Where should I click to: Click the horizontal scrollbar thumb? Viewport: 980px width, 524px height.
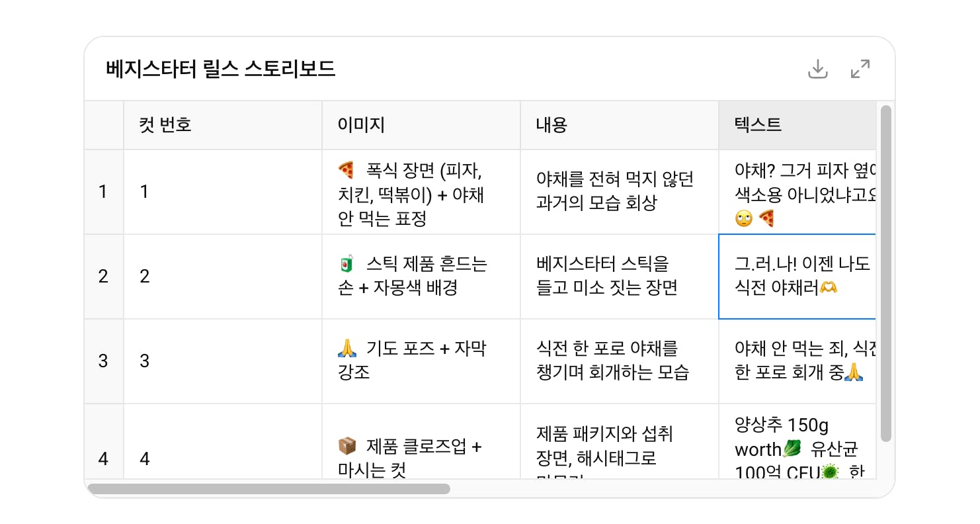[x=269, y=489]
